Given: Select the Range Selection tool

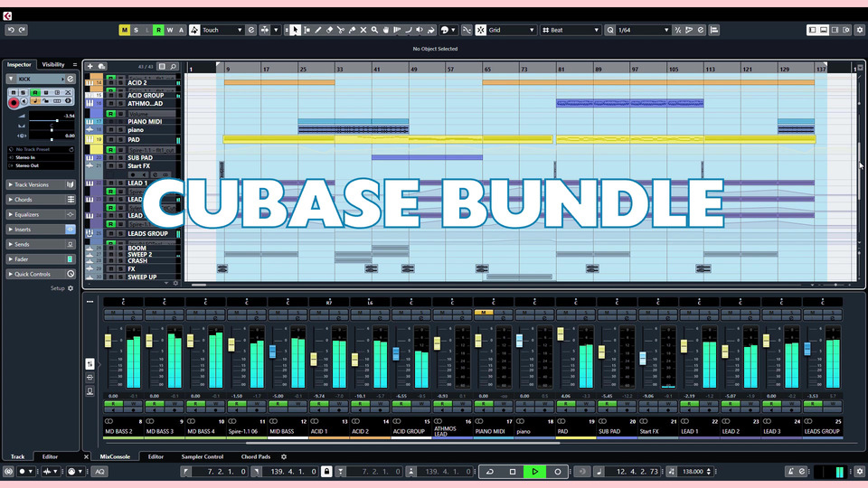Looking at the screenshot, I should tap(307, 30).
